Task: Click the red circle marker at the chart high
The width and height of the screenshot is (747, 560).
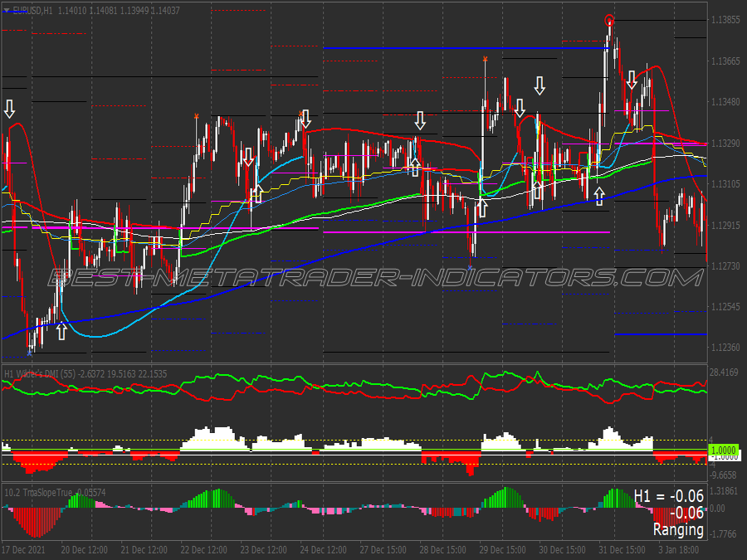Action: point(609,20)
